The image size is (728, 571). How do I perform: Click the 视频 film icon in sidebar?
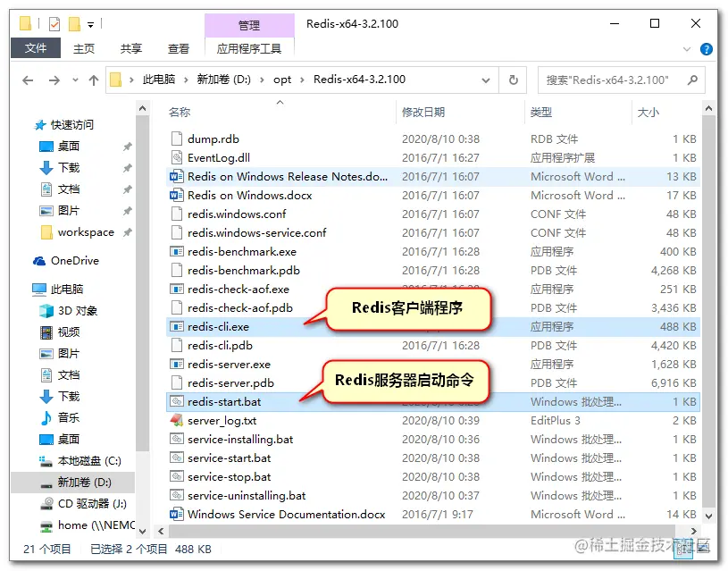(46, 332)
